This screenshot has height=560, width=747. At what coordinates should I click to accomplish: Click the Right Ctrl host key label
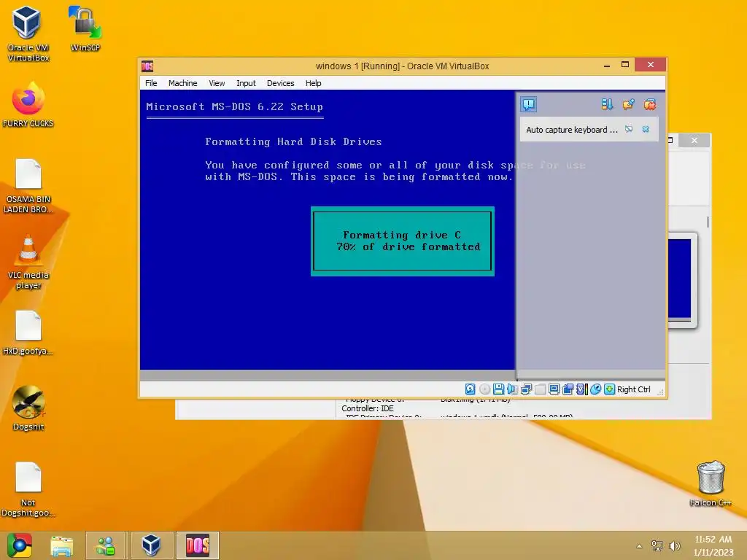(634, 389)
